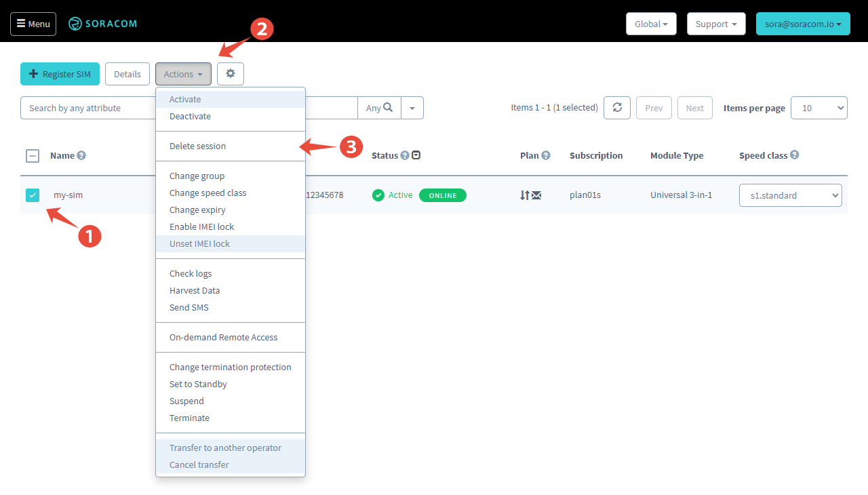The image size is (868, 495).
Task: Click the help icon beside Plan
Action: tap(545, 155)
